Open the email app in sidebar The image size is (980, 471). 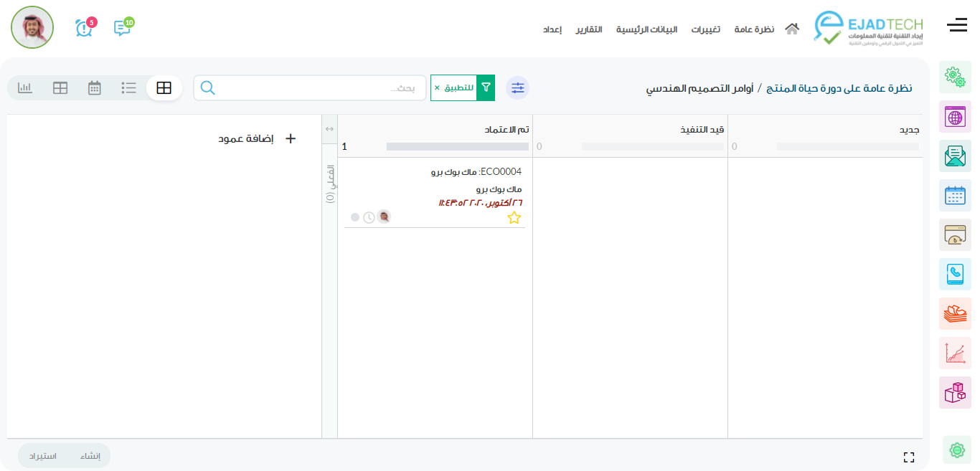955,156
